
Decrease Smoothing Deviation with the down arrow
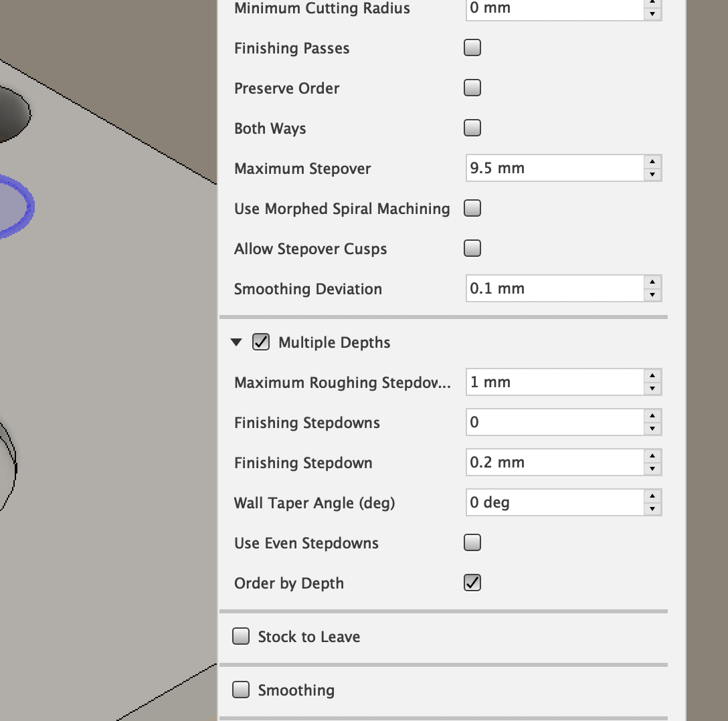point(652,293)
